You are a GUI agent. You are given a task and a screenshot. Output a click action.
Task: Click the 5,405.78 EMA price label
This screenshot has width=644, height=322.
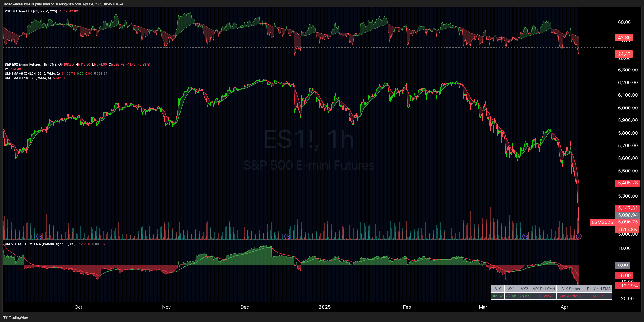click(628, 183)
